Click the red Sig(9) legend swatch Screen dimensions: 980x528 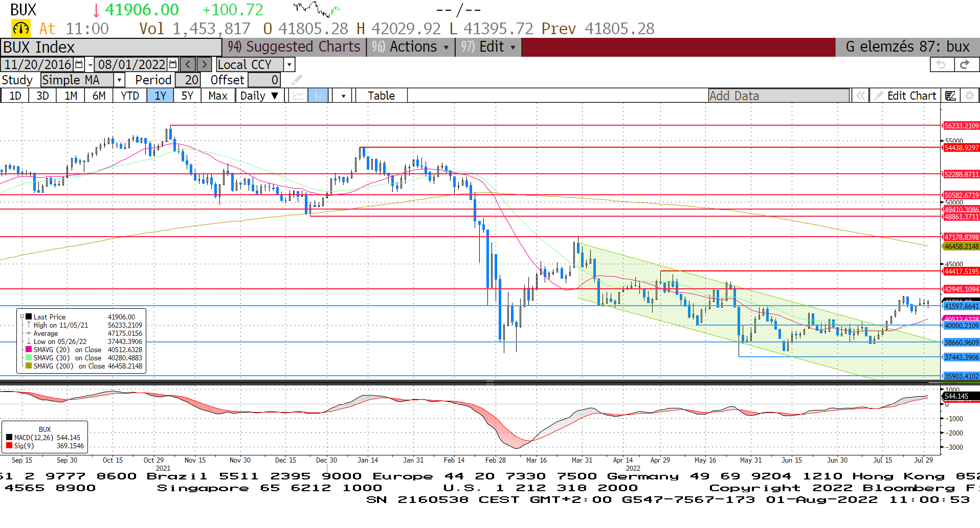pyautogui.click(x=9, y=446)
